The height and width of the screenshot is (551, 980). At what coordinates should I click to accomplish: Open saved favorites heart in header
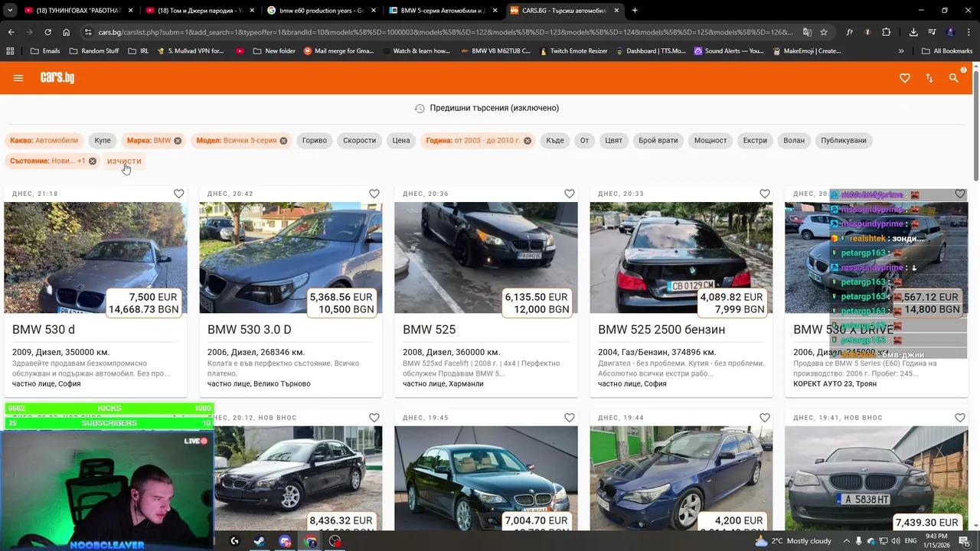point(905,78)
